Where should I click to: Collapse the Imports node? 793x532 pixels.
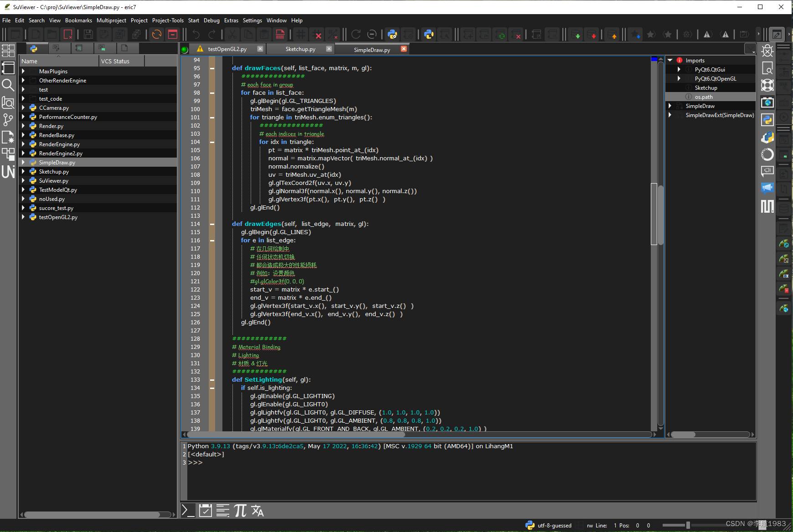[670, 60]
